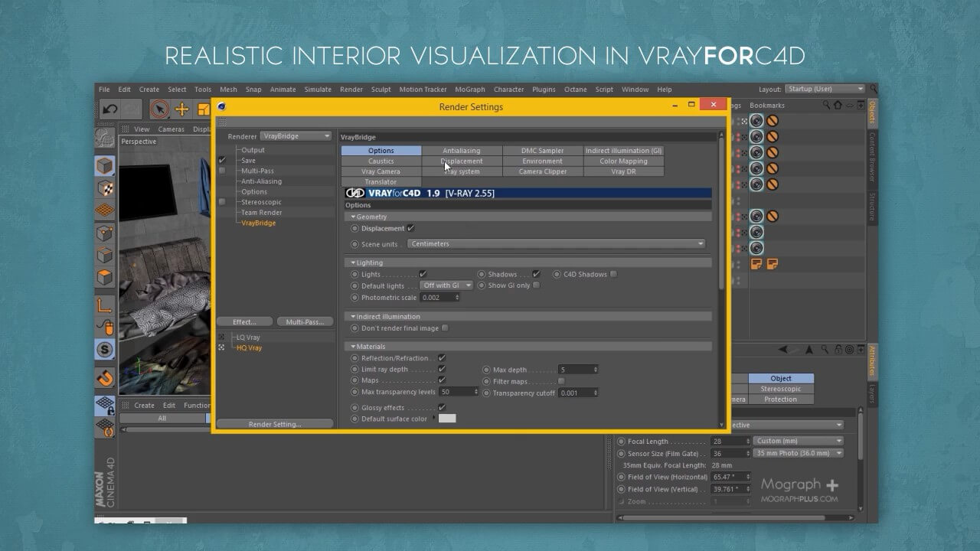
Task: Click the Effect... button
Action: point(244,322)
